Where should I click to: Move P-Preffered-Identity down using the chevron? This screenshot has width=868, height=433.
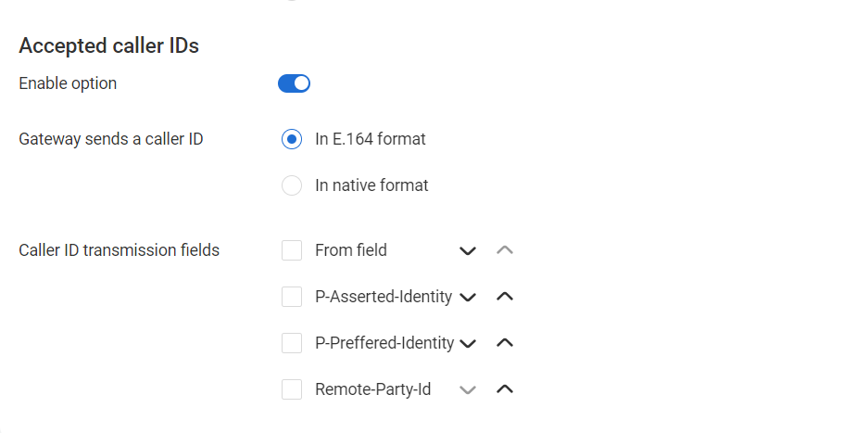[468, 343]
